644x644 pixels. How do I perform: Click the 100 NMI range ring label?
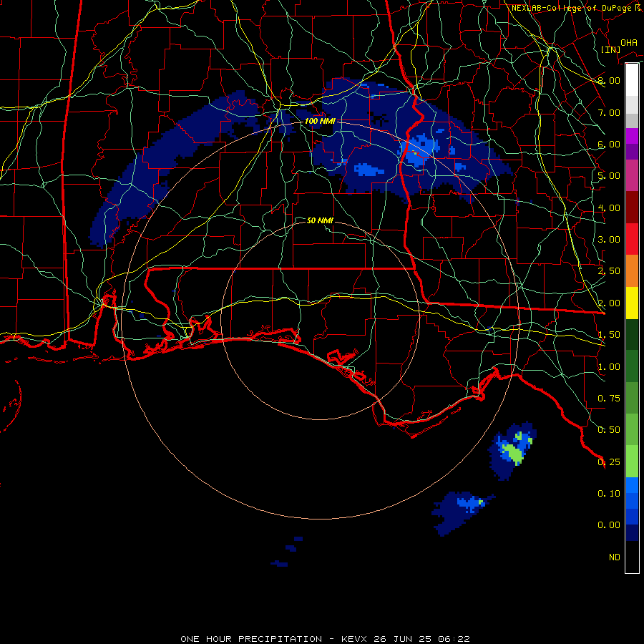(320, 121)
